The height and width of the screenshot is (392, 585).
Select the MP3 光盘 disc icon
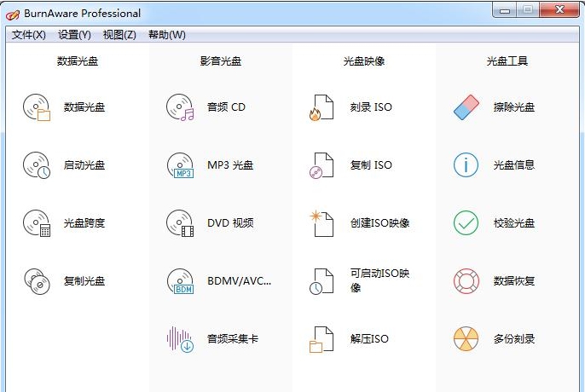[180, 165]
